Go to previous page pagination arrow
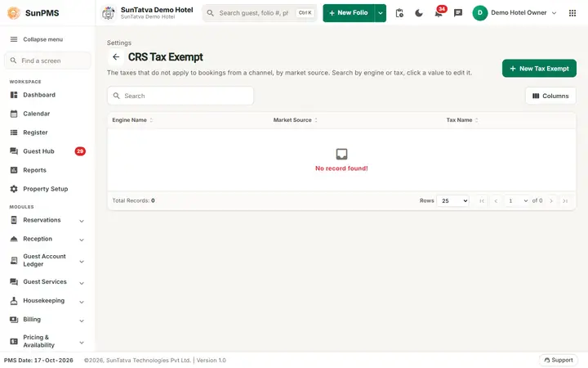This screenshot has width=588, height=368. (496, 201)
